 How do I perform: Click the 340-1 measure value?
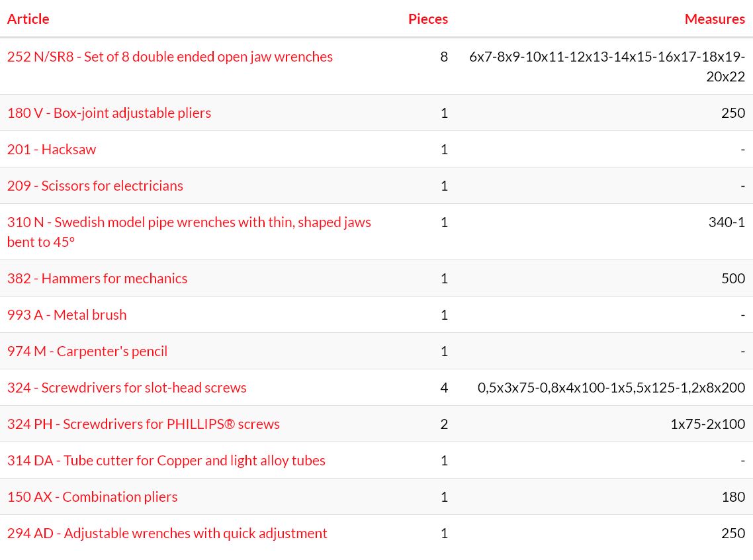[727, 222]
